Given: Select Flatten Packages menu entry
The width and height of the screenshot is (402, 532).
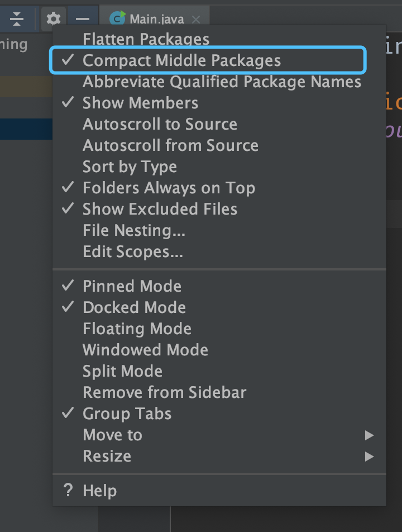Looking at the screenshot, I should (x=146, y=39).
